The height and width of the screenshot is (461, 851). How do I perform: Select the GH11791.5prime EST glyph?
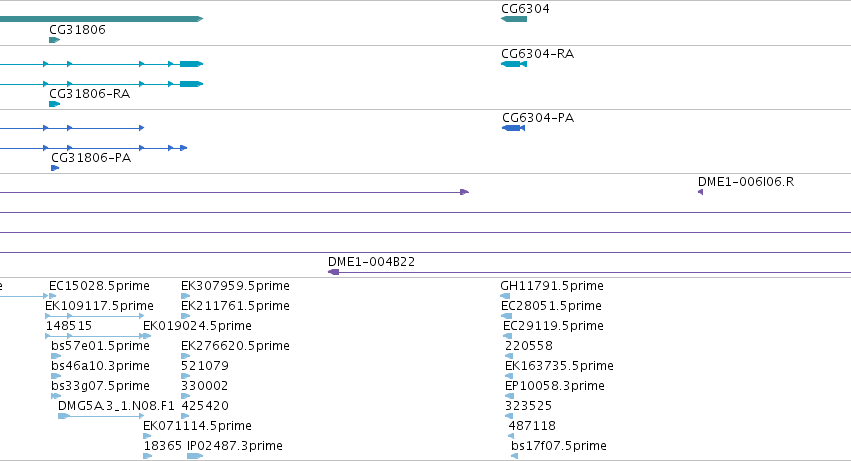tap(505, 296)
